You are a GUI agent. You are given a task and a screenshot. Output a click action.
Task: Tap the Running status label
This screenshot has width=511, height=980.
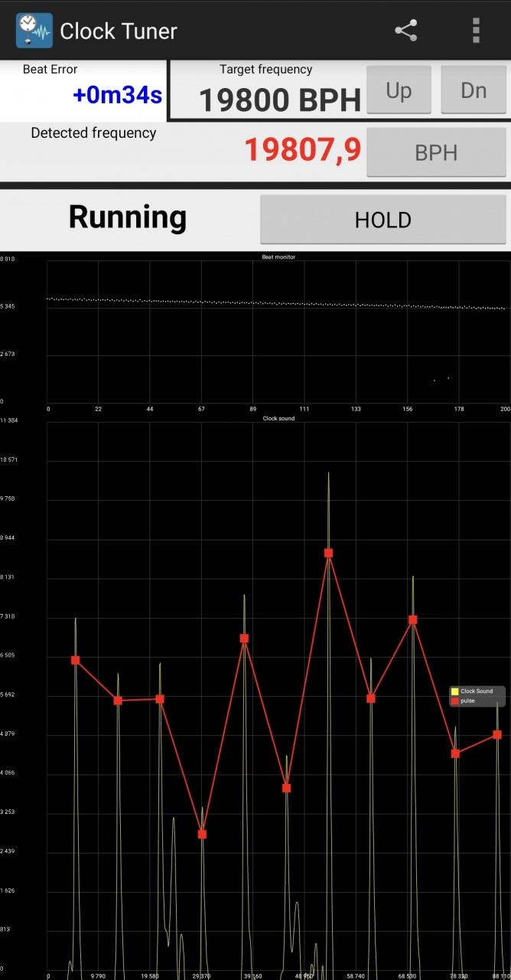(128, 217)
